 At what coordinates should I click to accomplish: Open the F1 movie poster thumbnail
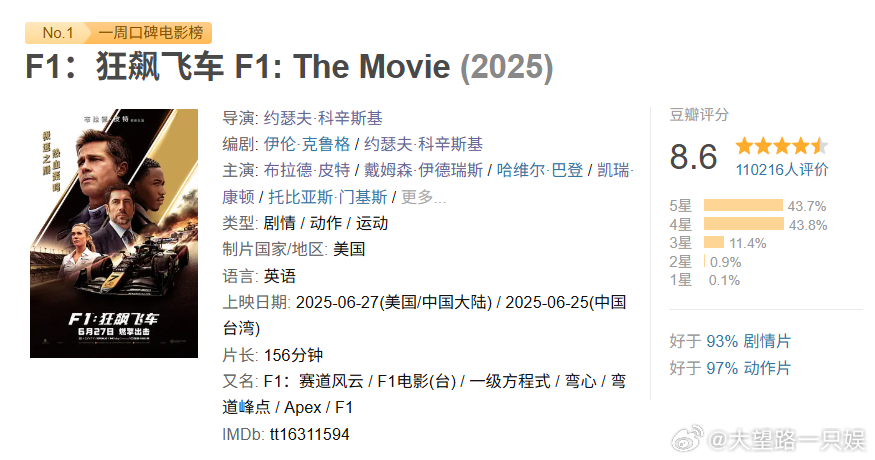(114, 233)
